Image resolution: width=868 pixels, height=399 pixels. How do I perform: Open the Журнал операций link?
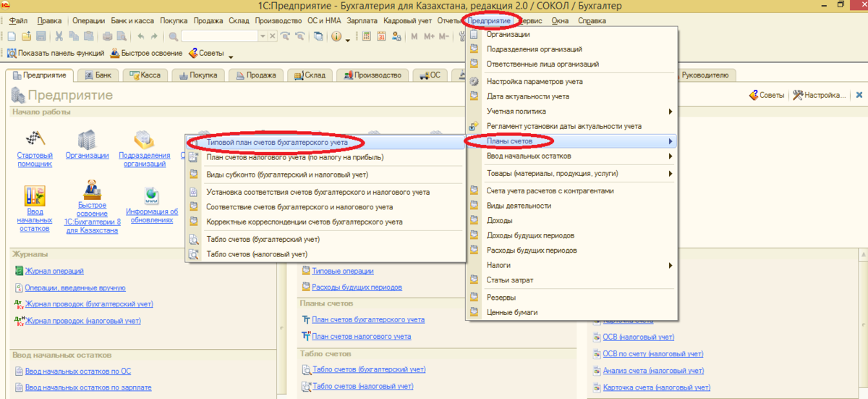pos(54,271)
